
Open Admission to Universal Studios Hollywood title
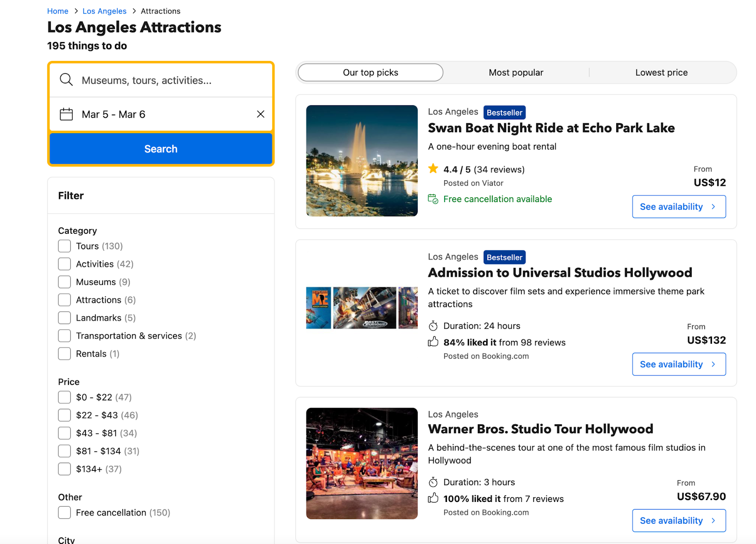(x=560, y=272)
